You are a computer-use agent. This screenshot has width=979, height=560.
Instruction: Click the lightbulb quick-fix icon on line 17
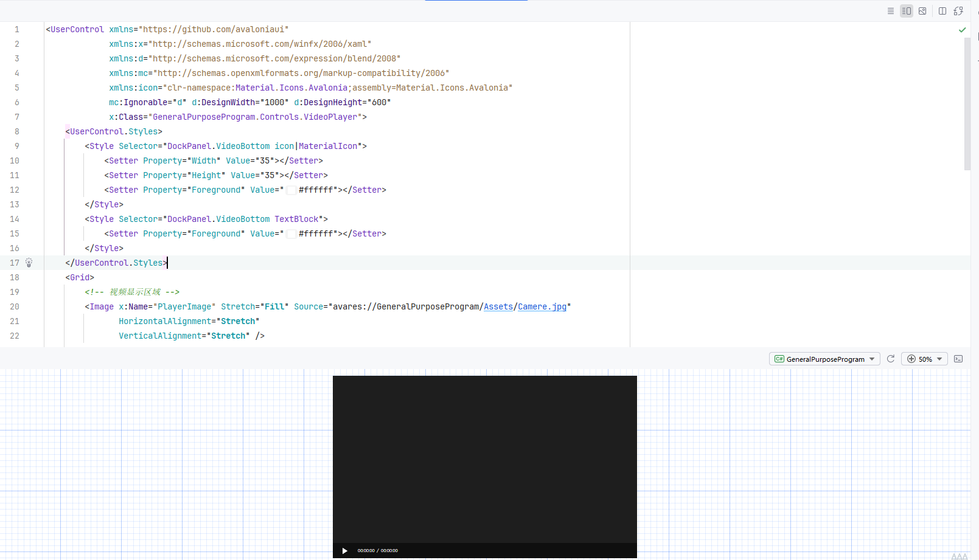tap(29, 263)
